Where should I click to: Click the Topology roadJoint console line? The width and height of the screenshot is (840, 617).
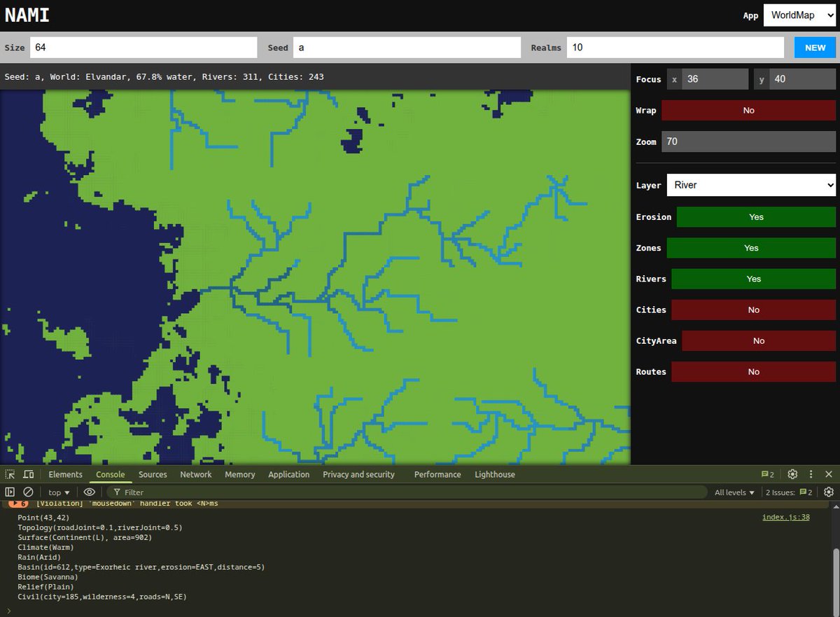[x=100, y=527]
